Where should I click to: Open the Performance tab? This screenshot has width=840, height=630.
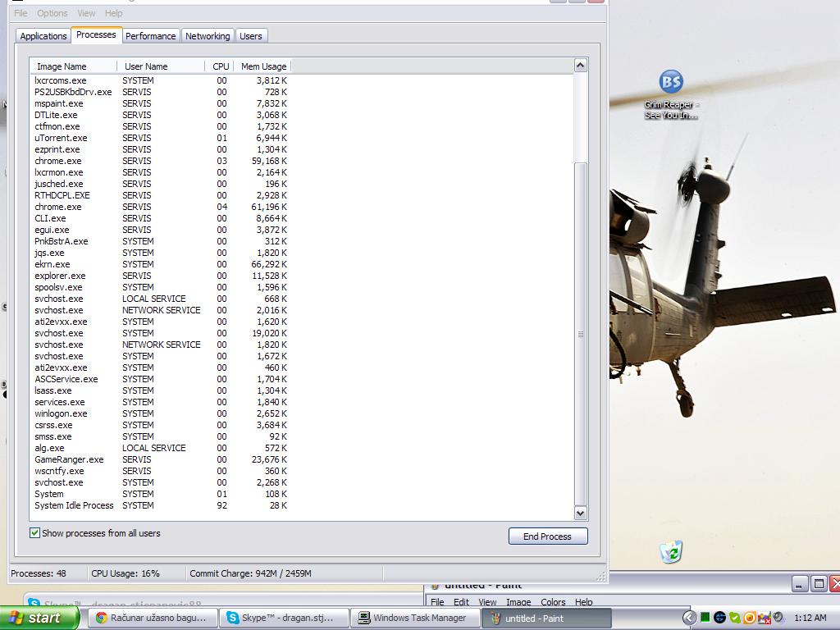pos(151,36)
